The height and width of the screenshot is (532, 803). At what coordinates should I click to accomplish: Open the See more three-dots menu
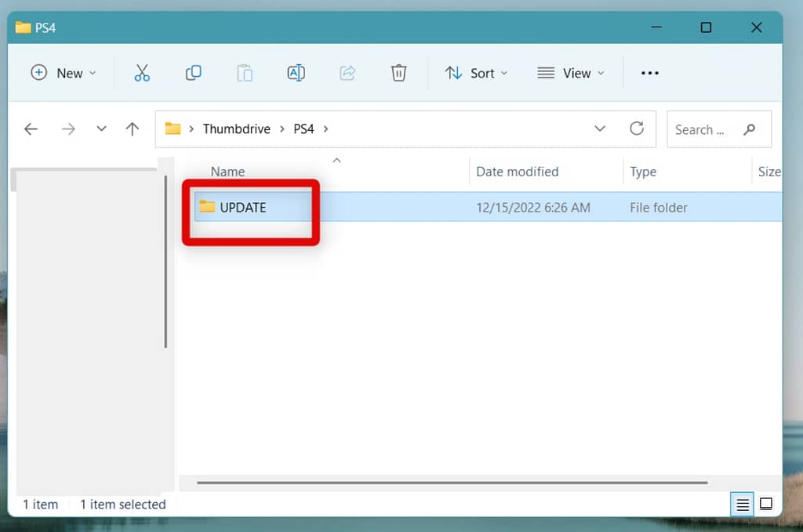650,73
